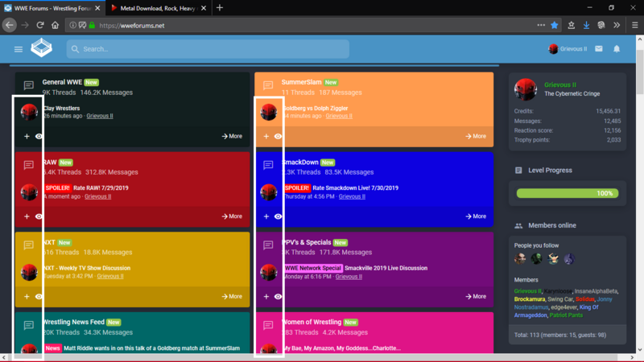Open the browser toolbar overflow chevrons
The image size is (644, 362).
617,26
